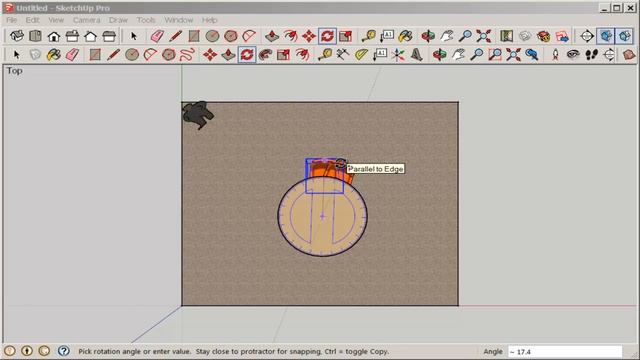The height and width of the screenshot is (360, 640).
Task: Open the File menu
Action: pos(11,20)
